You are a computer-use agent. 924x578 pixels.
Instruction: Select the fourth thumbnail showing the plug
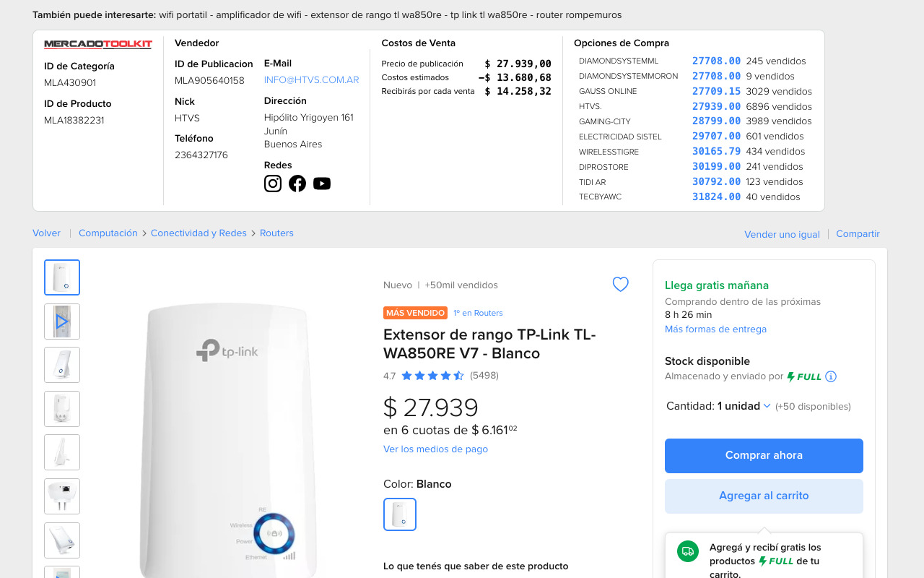(62, 409)
